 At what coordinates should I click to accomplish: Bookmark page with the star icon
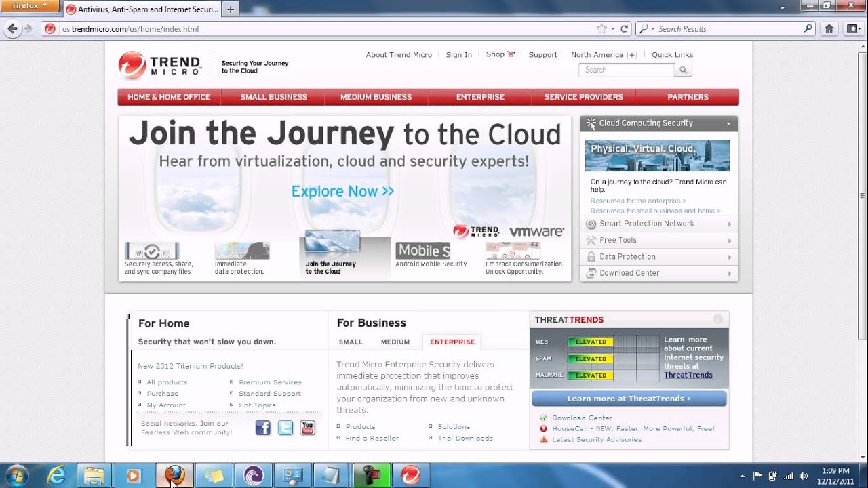coord(601,28)
